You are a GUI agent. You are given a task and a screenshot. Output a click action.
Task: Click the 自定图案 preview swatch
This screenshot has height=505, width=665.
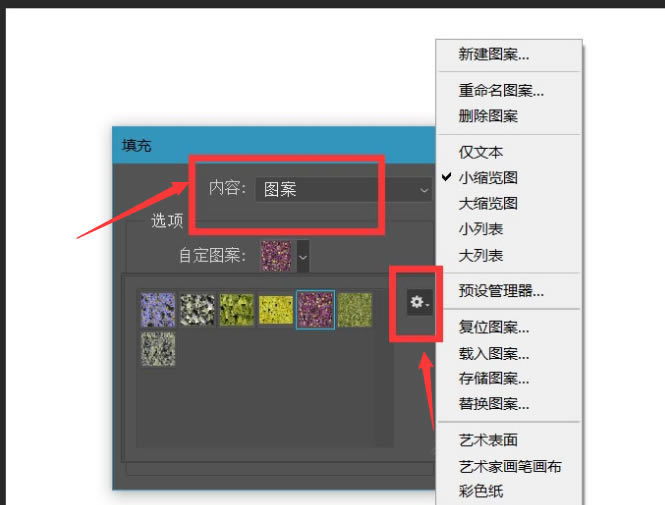(x=276, y=256)
